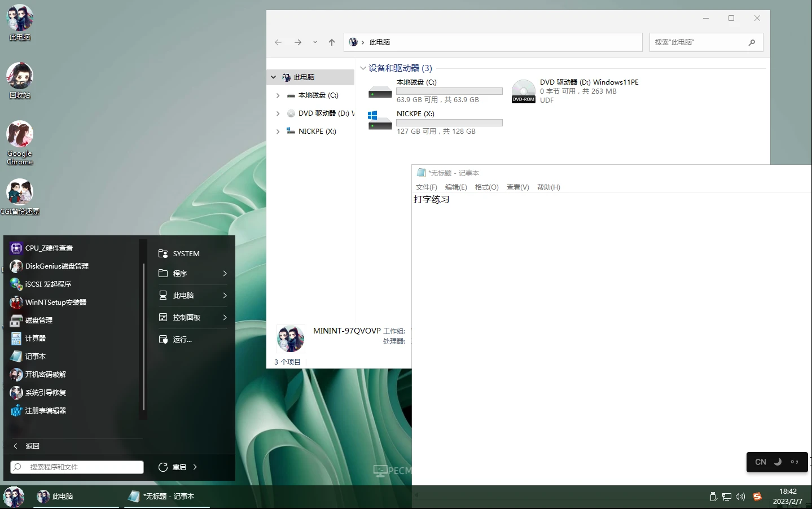812x509 pixels.
Task: Switch to 此电脑 taskbar button
Action: 76,497
